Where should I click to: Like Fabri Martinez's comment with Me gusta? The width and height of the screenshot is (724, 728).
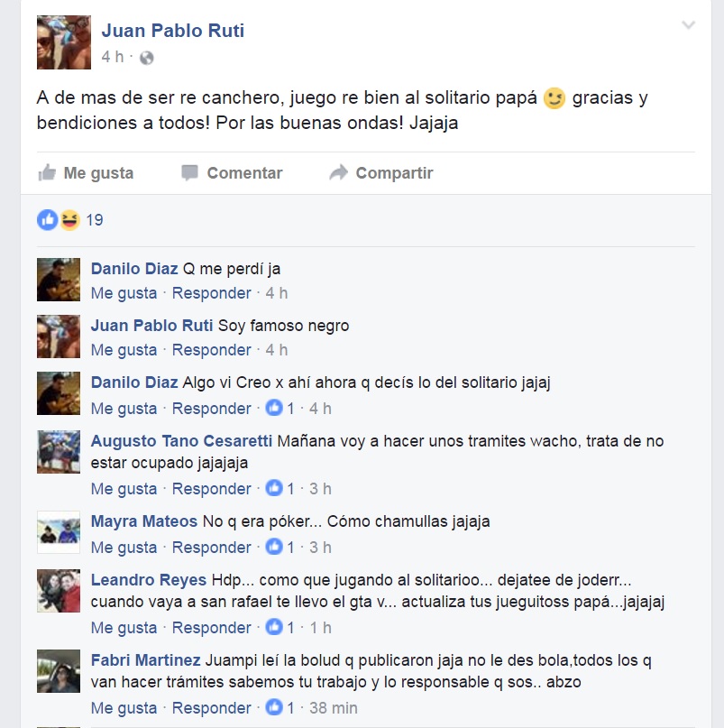coord(124,708)
